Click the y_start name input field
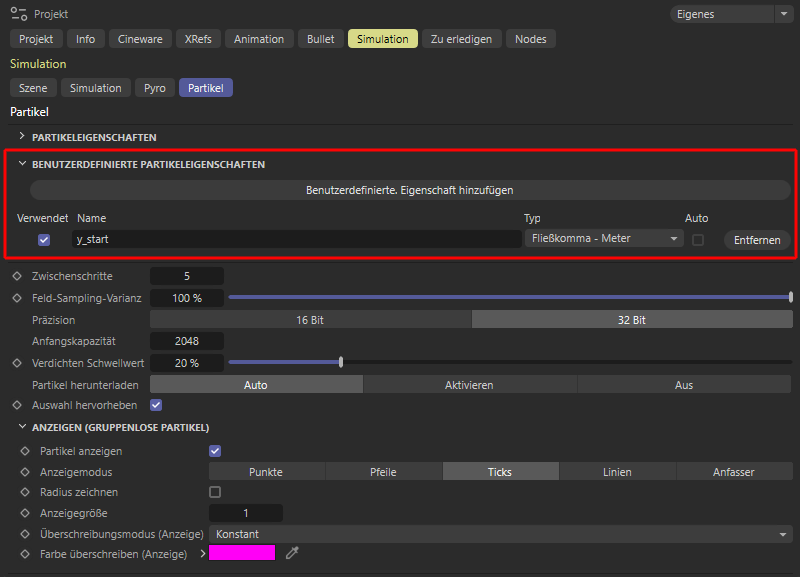This screenshot has height=577, width=800. pos(295,239)
